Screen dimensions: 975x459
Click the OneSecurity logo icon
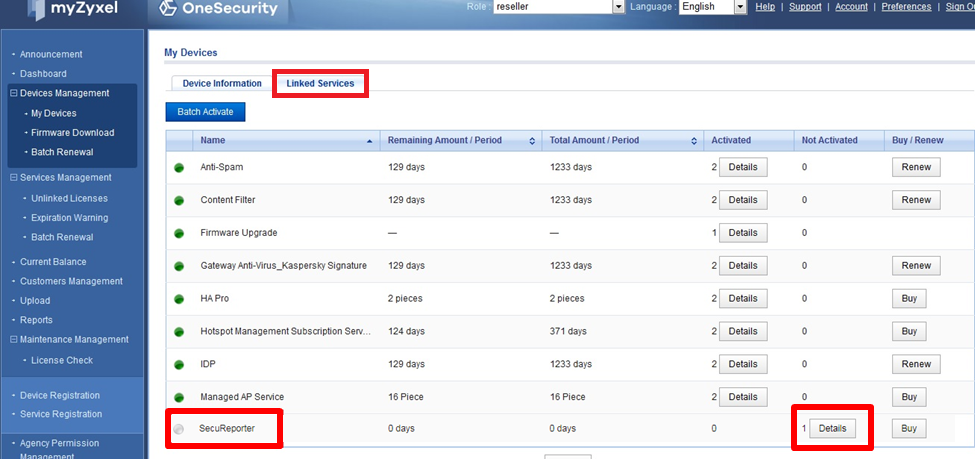coord(169,8)
